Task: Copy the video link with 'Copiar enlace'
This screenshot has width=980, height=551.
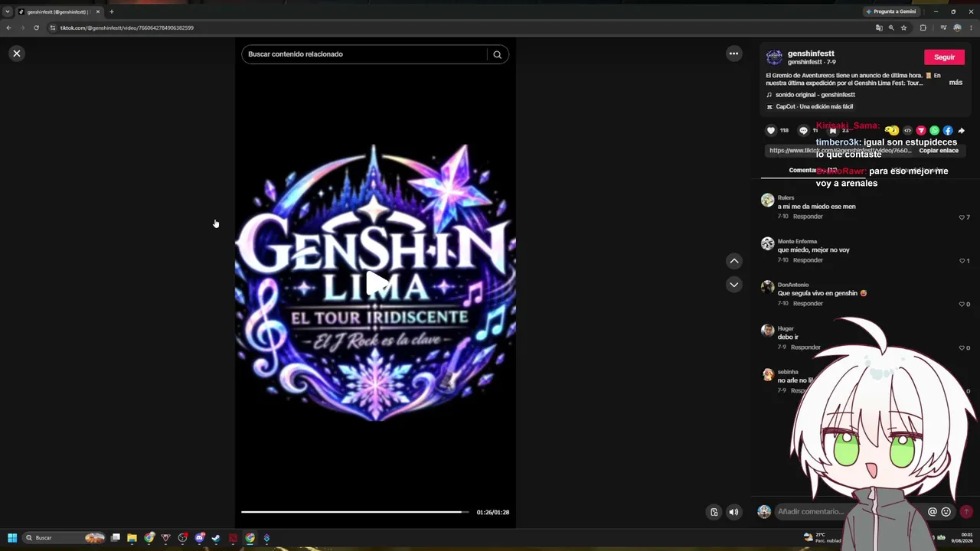Action: (939, 151)
